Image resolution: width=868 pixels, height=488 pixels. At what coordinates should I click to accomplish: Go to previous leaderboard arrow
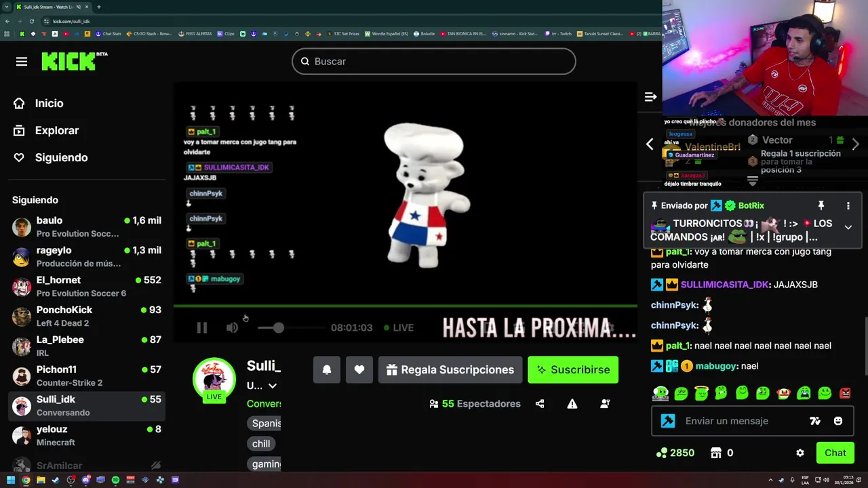[x=650, y=144]
